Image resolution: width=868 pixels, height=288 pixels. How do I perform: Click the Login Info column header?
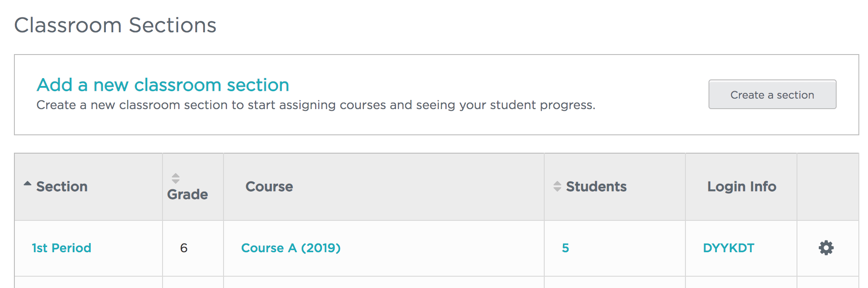point(741,186)
